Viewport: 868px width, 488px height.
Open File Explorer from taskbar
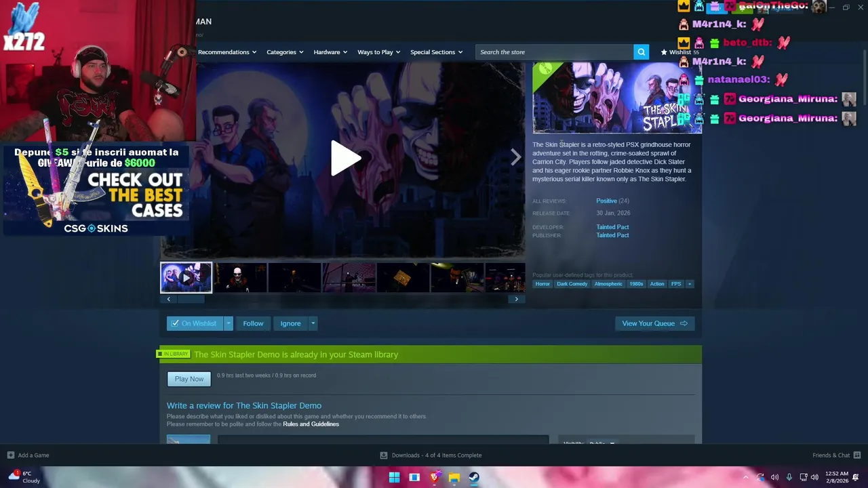(454, 477)
